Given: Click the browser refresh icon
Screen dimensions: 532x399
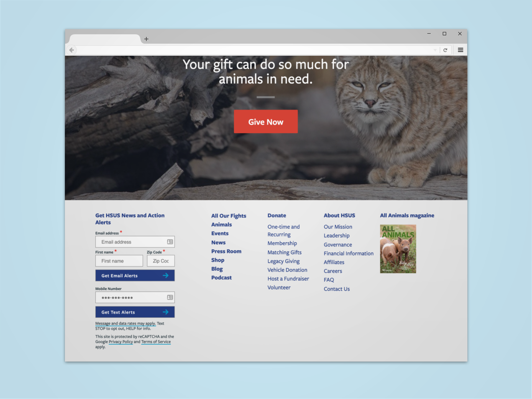Looking at the screenshot, I should tap(445, 50).
